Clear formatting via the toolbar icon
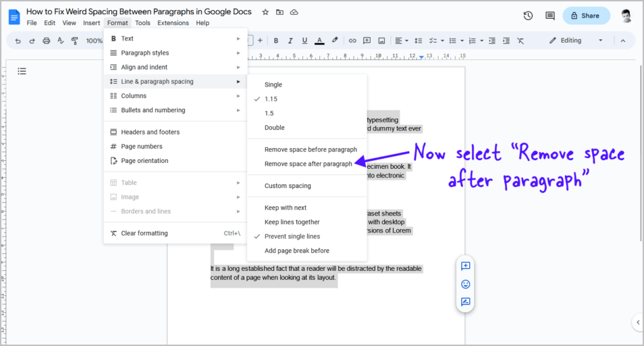 [520, 41]
